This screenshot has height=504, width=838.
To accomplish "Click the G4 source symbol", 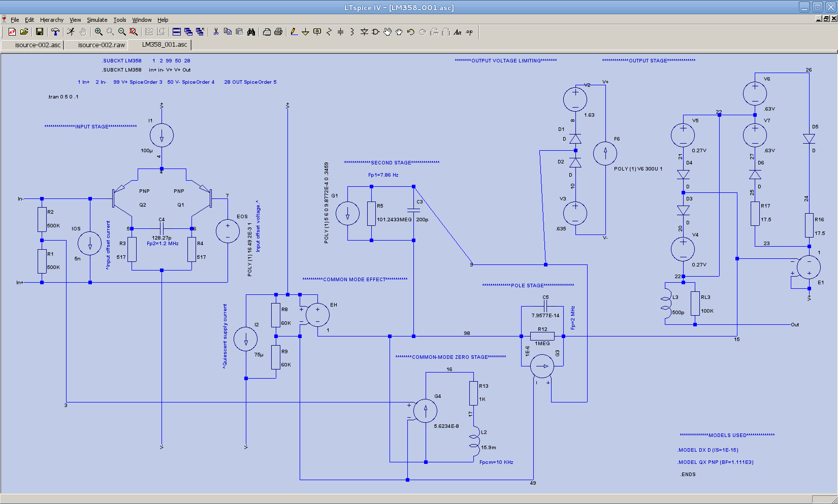I will tap(425, 411).
